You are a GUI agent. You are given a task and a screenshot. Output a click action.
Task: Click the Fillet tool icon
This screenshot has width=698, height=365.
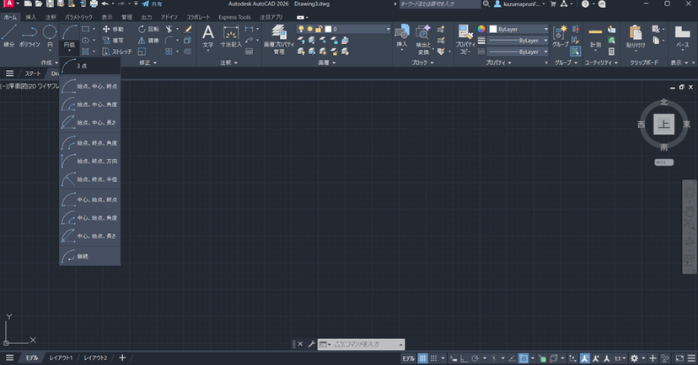(x=169, y=40)
